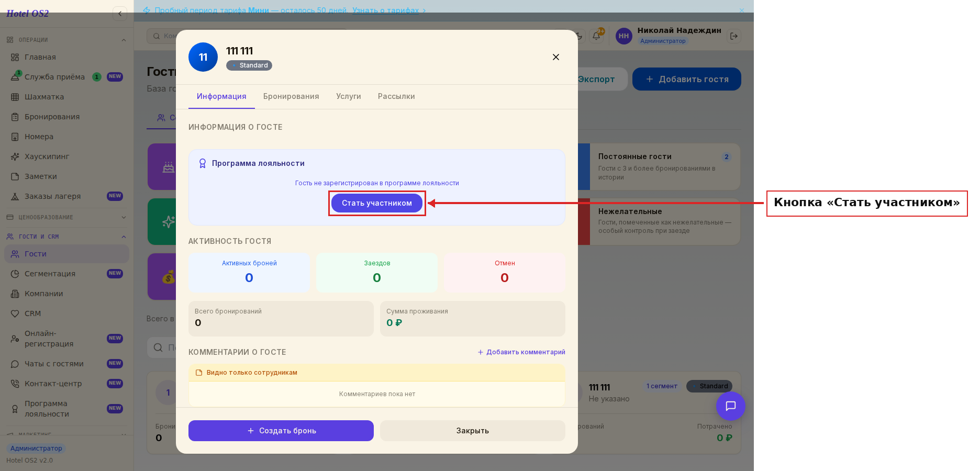Open the Постоянные гости card

click(x=659, y=167)
